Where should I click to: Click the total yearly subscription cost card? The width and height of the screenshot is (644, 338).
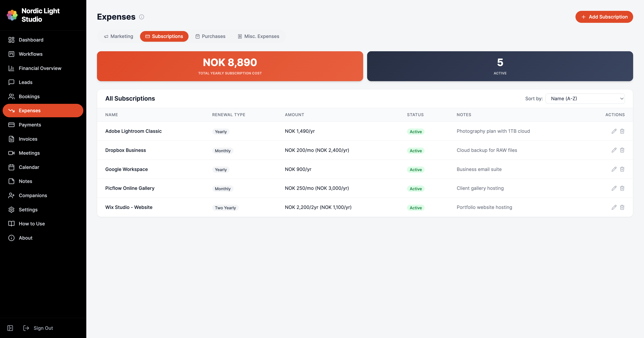pos(230,66)
